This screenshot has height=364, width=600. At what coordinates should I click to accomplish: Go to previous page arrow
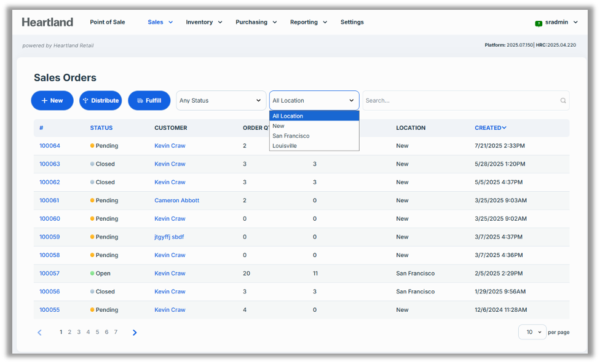click(x=40, y=333)
